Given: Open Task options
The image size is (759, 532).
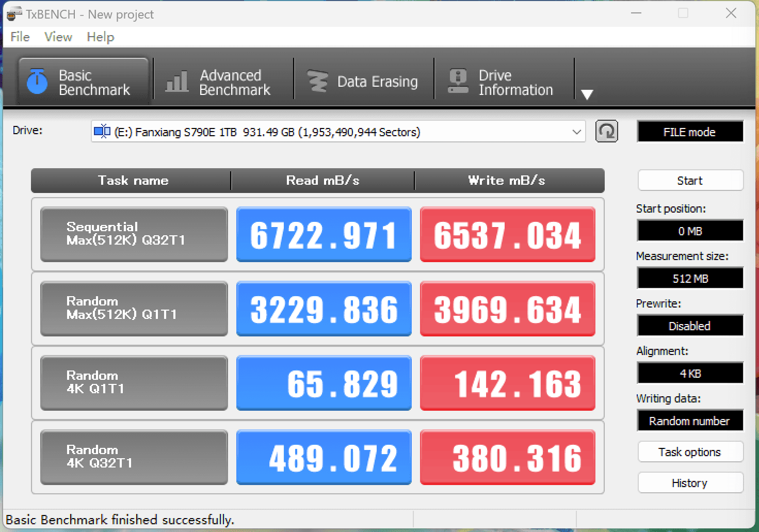Looking at the screenshot, I should pos(690,452).
